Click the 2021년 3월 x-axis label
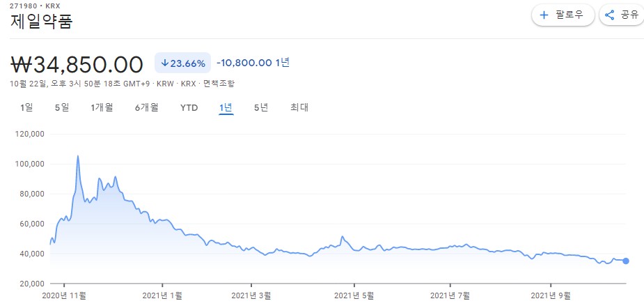The width and height of the screenshot is (644, 308). (x=251, y=295)
